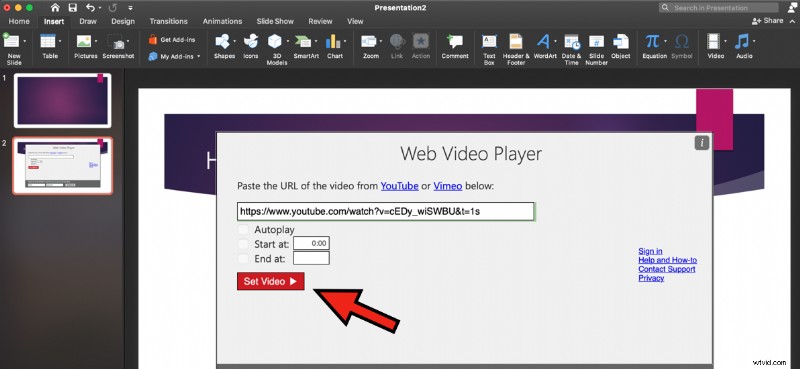The image size is (800, 369).
Task: Switch to the Home tab
Action: (x=19, y=21)
